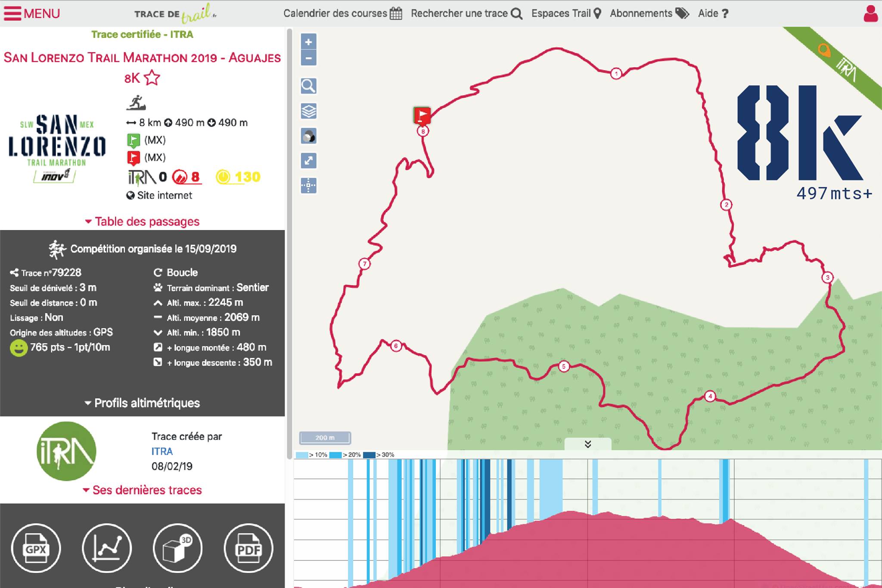Image resolution: width=882 pixels, height=588 pixels.
Task: Open the map layers selector
Action: pyautogui.click(x=308, y=111)
